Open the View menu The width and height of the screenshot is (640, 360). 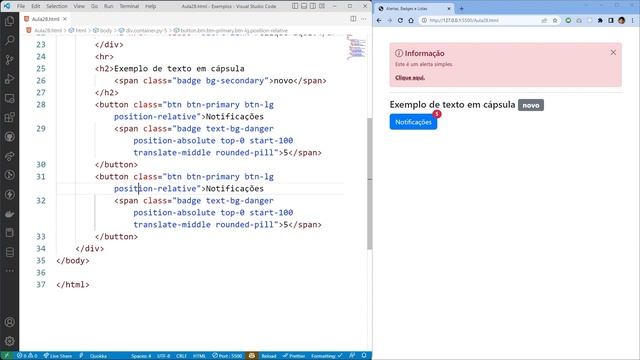click(x=79, y=6)
